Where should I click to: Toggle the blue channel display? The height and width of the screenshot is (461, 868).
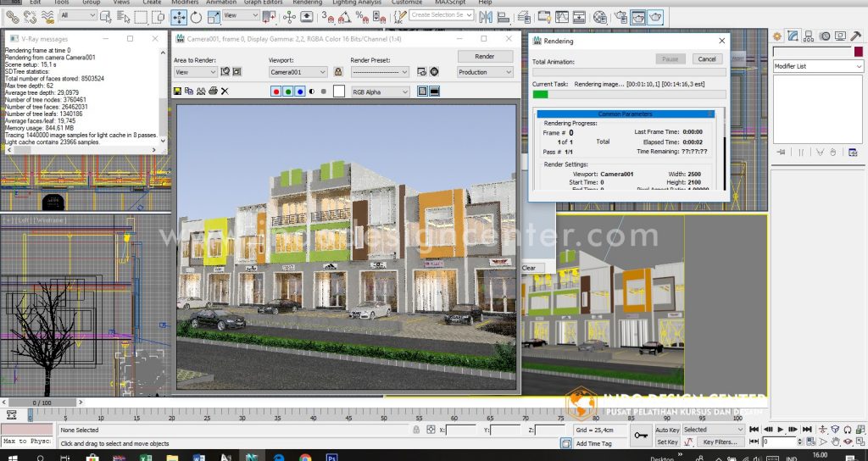300,92
